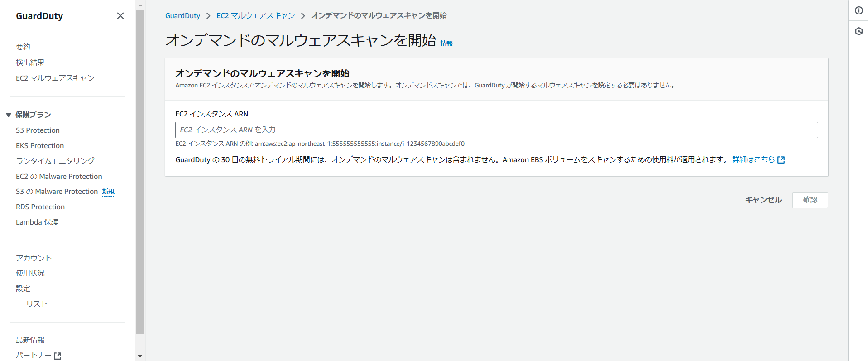Viewport: 868px width, 361px height.
Task: Go to EKS Protection
Action: [40, 146]
